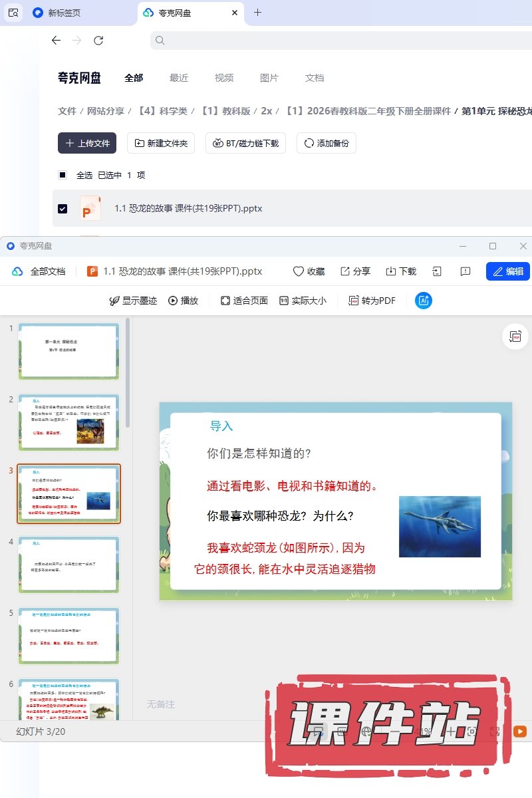
Task: Toggle the Select All (全选) checkbox
Action: click(63, 175)
